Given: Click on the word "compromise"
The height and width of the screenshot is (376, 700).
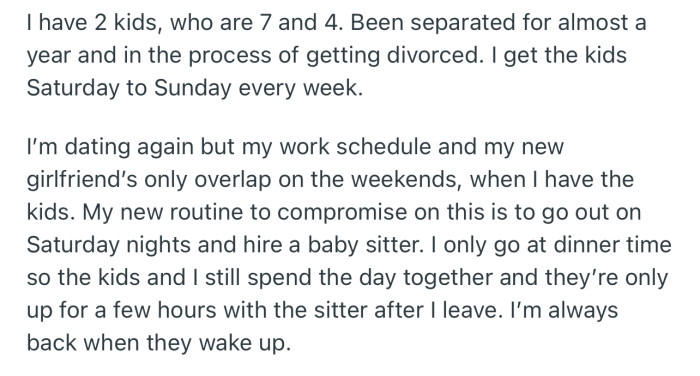Looking at the screenshot, I should click(x=342, y=213).
